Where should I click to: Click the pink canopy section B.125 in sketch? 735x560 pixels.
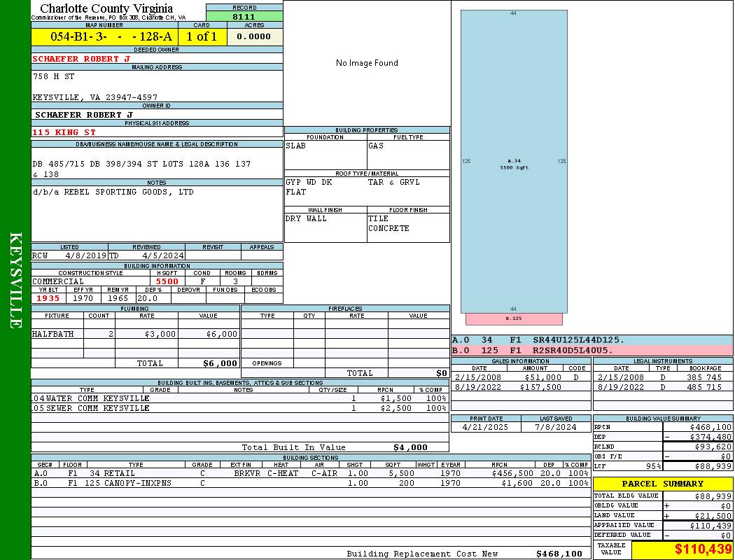pos(514,319)
